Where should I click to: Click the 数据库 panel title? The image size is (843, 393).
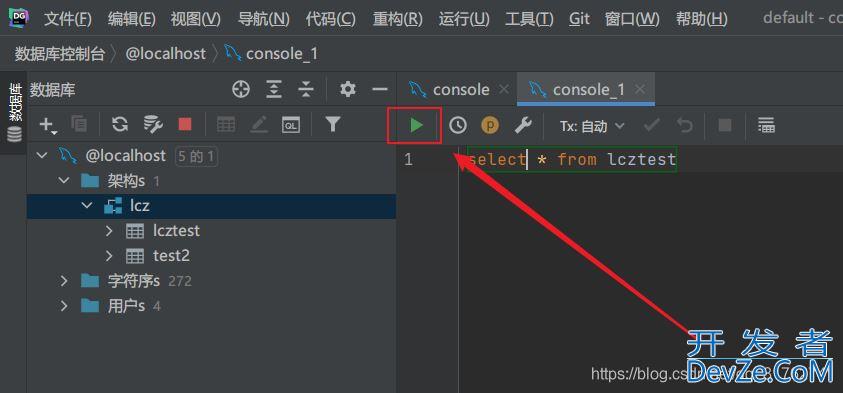click(x=52, y=90)
